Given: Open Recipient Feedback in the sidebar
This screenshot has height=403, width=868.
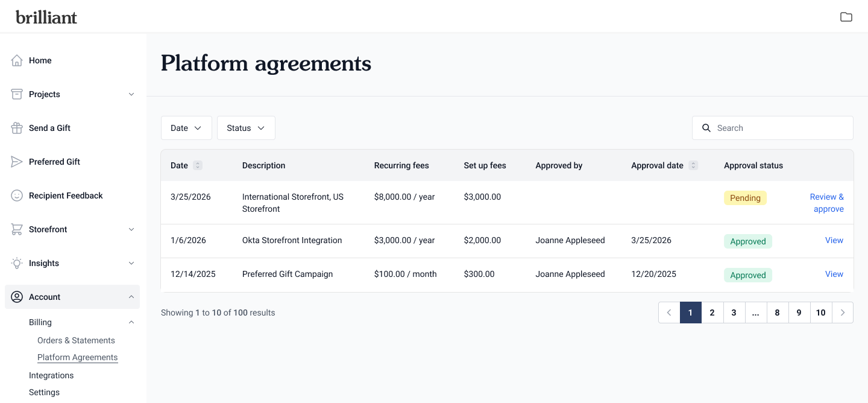Looking at the screenshot, I should [72, 195].
